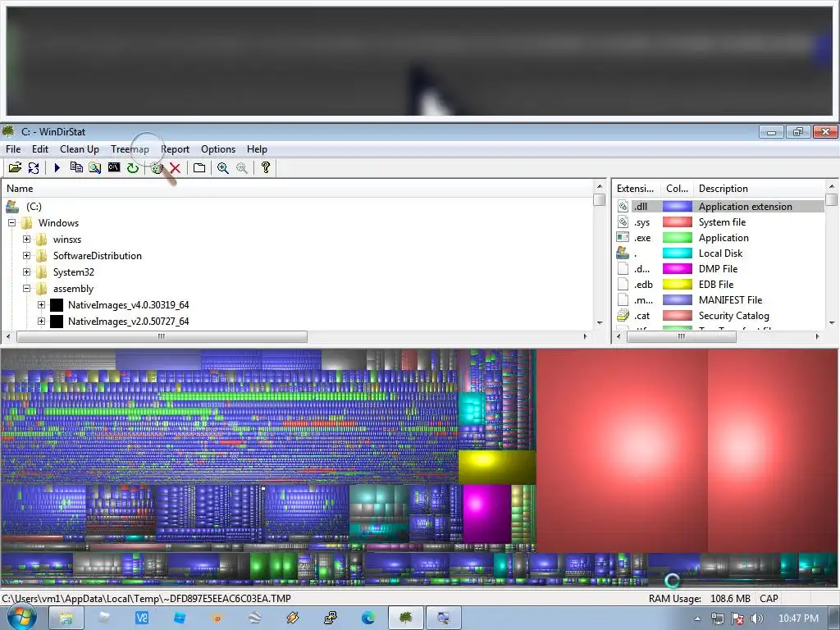Image resolution: width=840 pixels, height=630 pixels.
Task: Open the Report menu
Action: (x=176, y=149)
